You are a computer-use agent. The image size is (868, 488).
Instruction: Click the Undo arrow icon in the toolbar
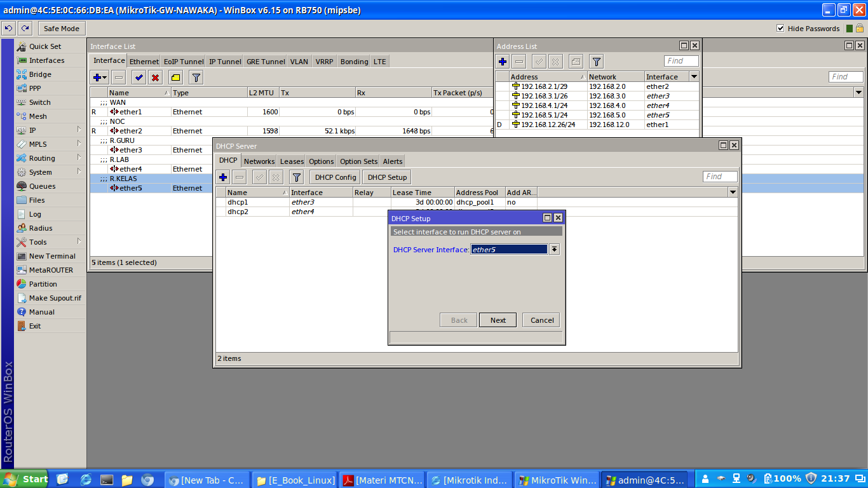point(8,28)
